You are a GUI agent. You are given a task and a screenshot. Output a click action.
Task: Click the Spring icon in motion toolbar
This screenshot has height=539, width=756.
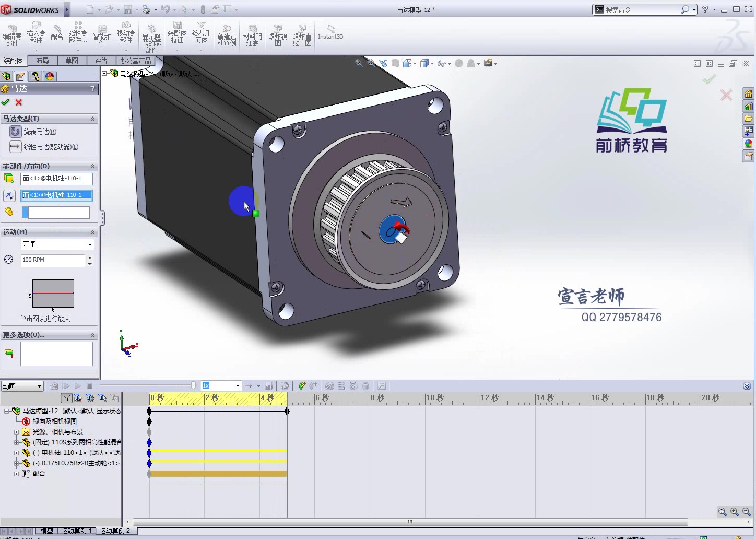point(341,386)
